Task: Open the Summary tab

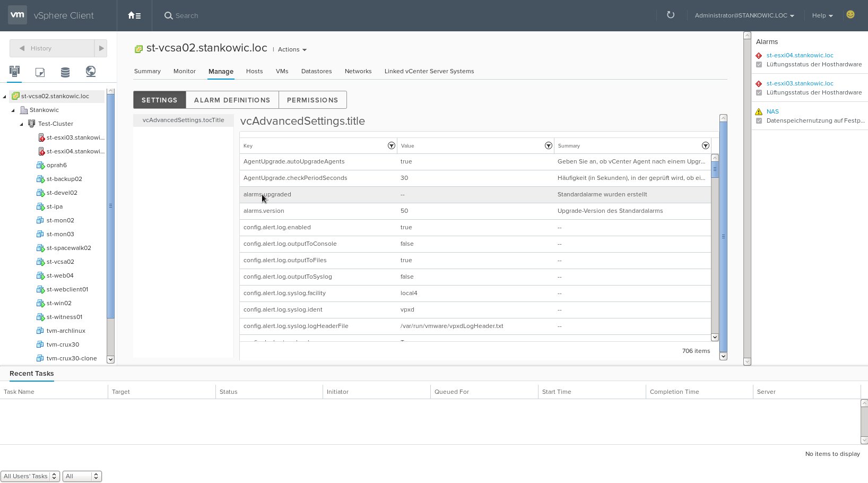Action: coord(147,71)
